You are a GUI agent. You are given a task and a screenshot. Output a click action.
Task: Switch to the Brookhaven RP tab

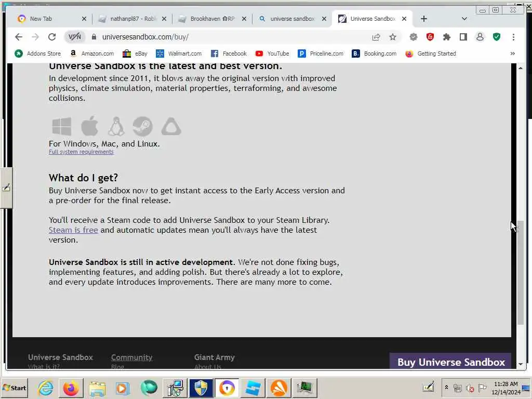tap(212, 19)
